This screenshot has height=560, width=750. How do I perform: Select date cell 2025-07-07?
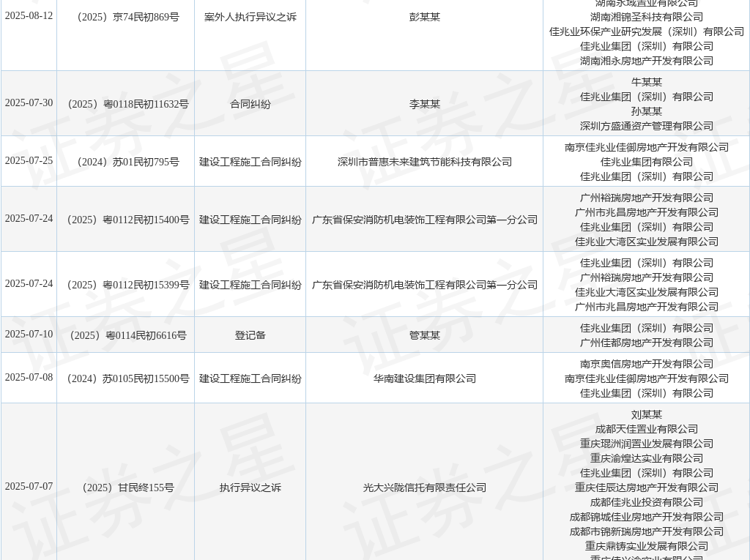coord(29,486)
